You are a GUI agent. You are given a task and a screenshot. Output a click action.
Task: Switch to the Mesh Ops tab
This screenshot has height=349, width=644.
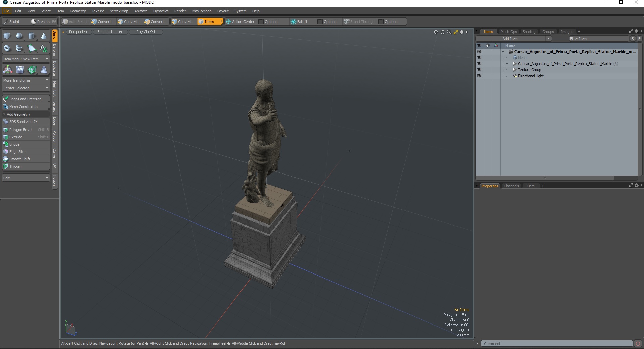pyautogui.click(x=508, y=32)
